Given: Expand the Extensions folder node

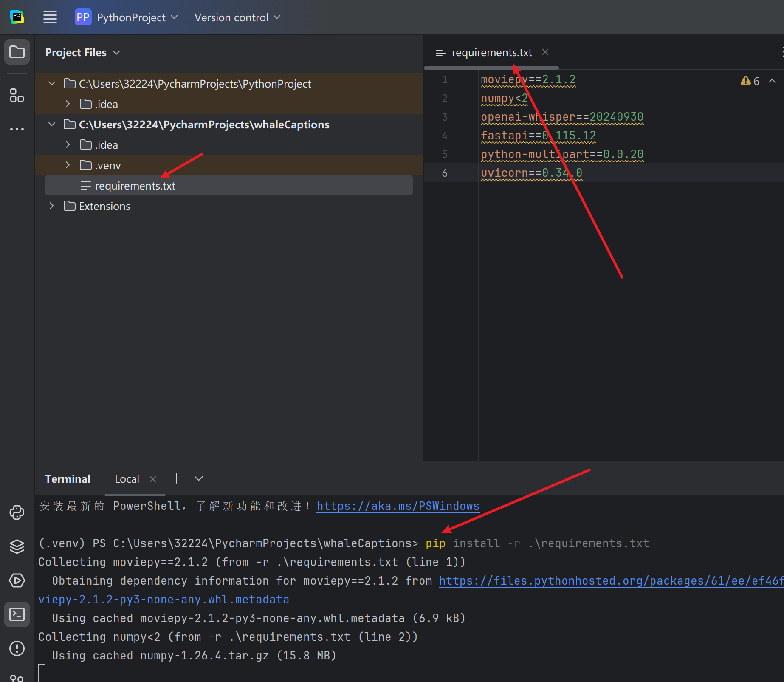Looking at the screenshot, I should pos(51,206).
